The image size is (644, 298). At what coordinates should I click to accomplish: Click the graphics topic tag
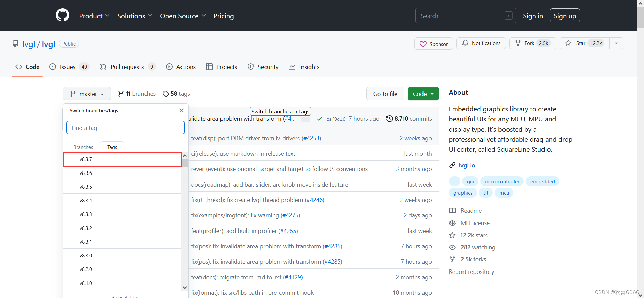[463, 193]
